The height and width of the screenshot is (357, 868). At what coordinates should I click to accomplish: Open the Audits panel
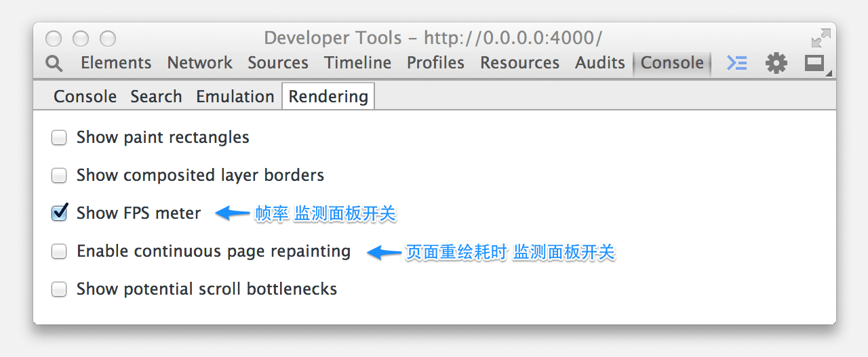coord(599,63)
